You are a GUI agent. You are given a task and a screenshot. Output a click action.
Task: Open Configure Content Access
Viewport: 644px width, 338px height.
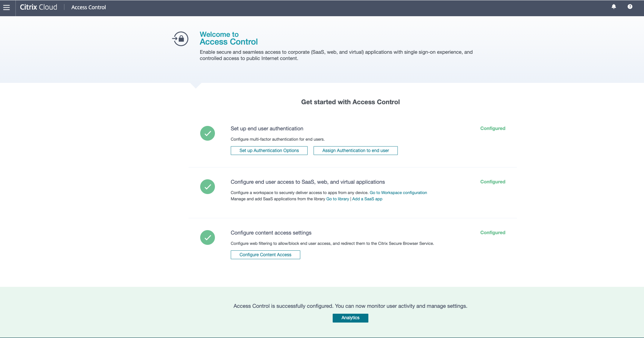(265, 255)
